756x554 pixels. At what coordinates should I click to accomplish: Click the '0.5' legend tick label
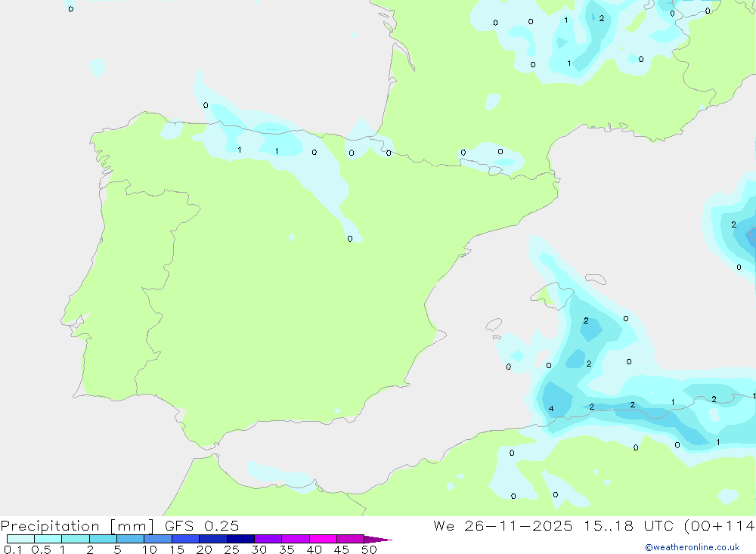point(41,549)
